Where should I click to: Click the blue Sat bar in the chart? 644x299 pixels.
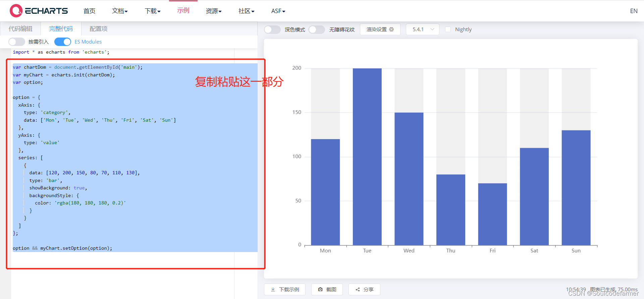pyautogui.click(x=534, y=196)
